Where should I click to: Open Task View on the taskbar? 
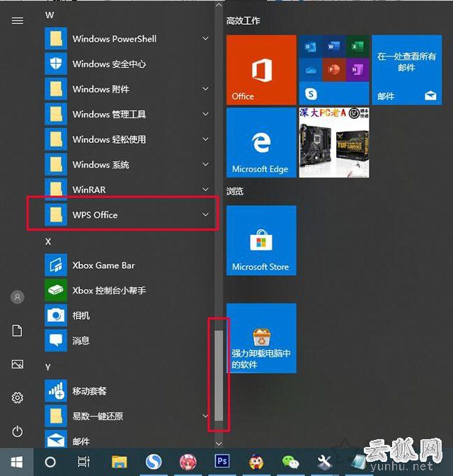pos(84,462)
